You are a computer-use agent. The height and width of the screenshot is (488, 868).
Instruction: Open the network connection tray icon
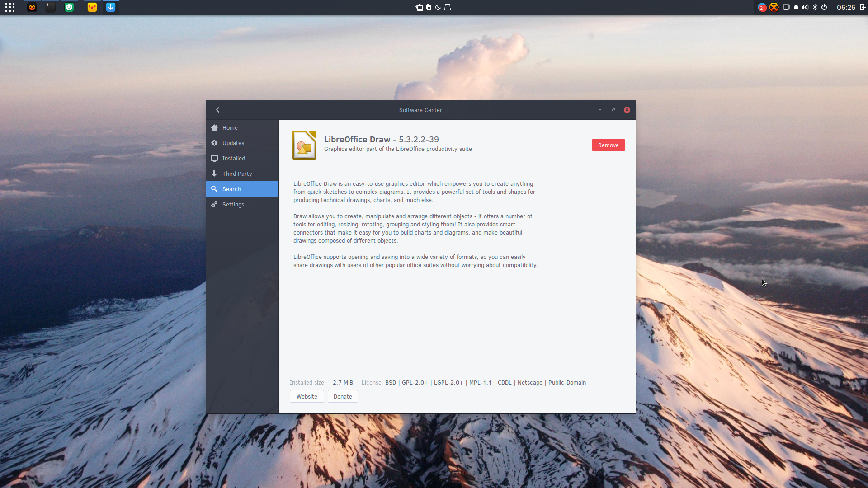point(786,7)
